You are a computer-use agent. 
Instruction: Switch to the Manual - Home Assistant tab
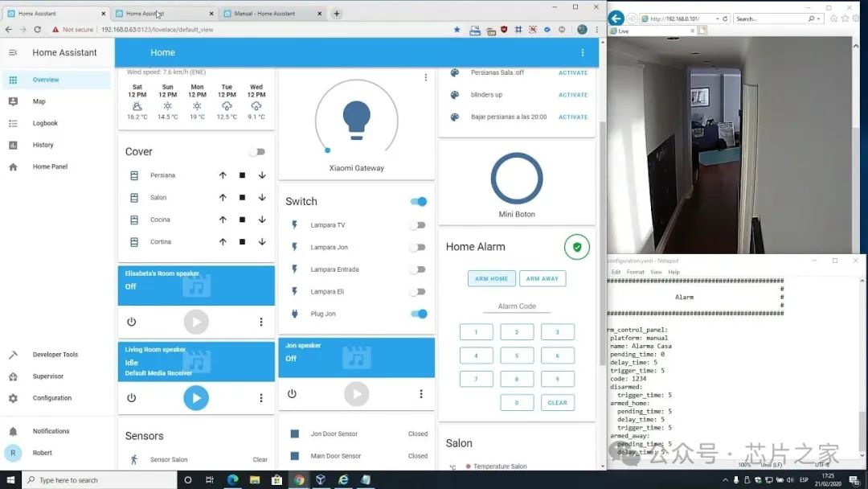[x=272, y=14]
